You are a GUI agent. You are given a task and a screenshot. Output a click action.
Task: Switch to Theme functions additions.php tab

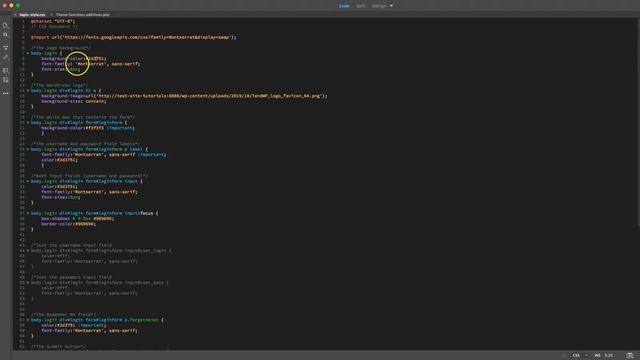pyautogui.click(x=83, y=15)
